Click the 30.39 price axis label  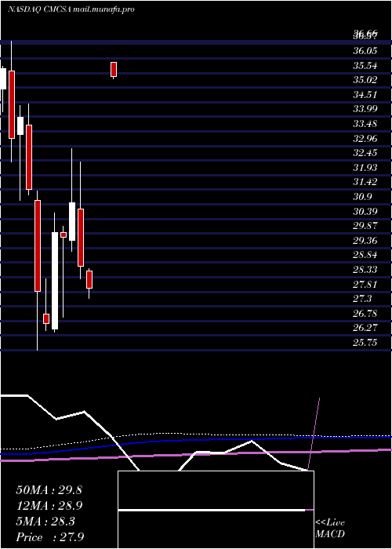[x=365, y=211]
